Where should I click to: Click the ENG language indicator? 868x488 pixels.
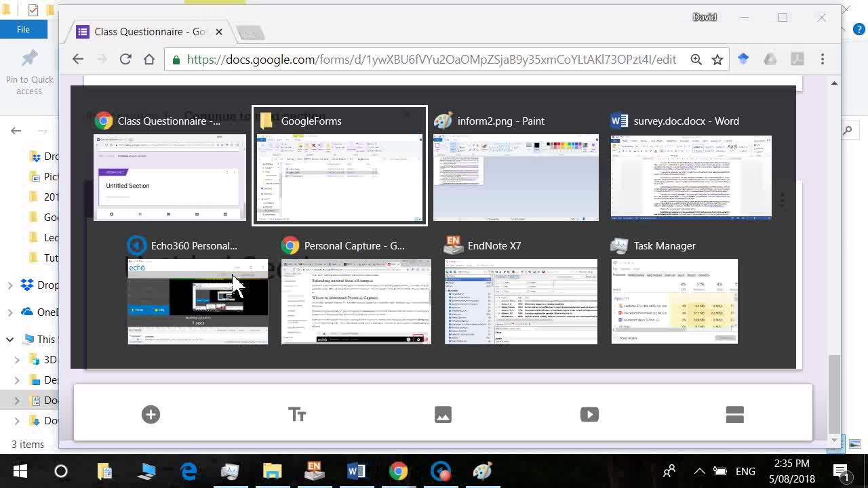tap(745, 471)
